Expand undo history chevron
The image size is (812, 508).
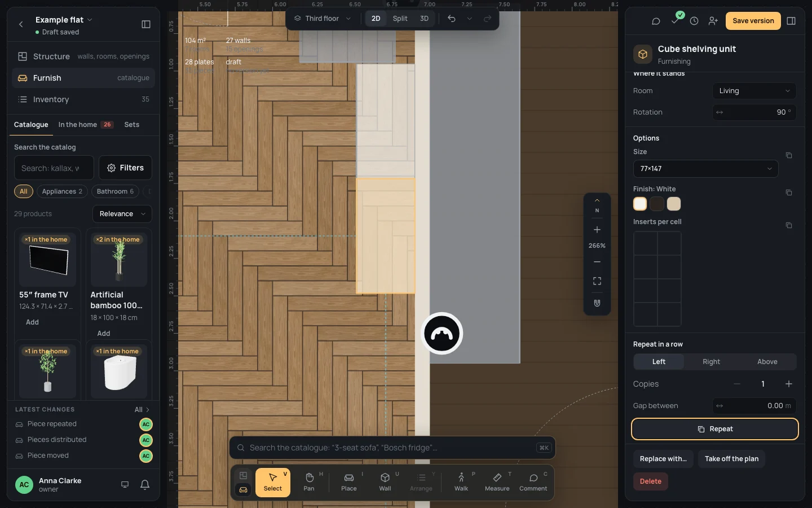click(x=470, y=19)
